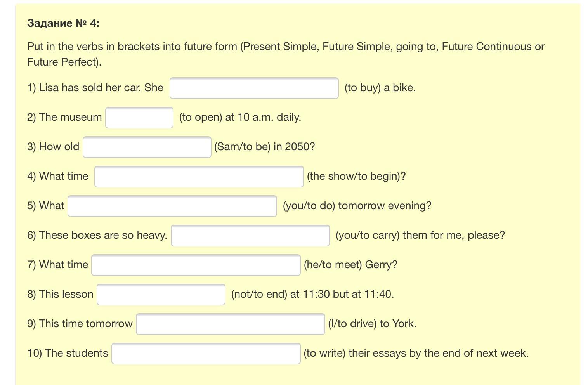Screen dimensions: 588x385
Task: Click the text '(not/to end) at 11:30 but at 11:40.'
Action: [312, 294]
